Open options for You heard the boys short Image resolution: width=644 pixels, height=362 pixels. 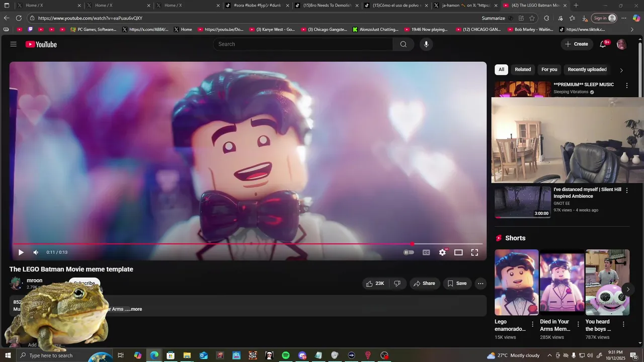click(x=623, y=324)
